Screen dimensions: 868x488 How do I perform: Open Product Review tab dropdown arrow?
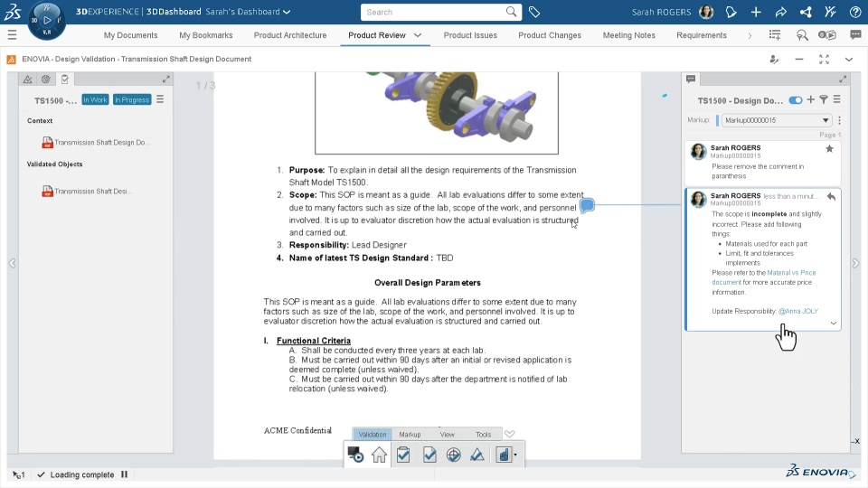(x=418, y=35)
